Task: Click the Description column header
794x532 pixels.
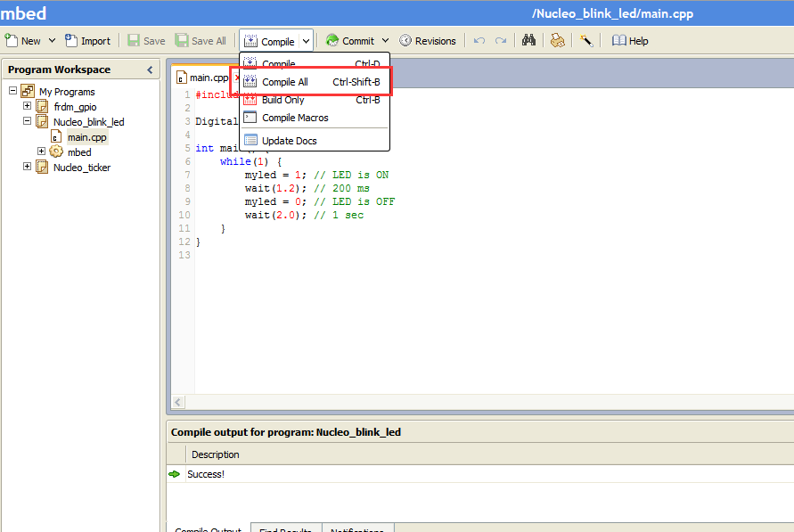Action: click(216, 454)
